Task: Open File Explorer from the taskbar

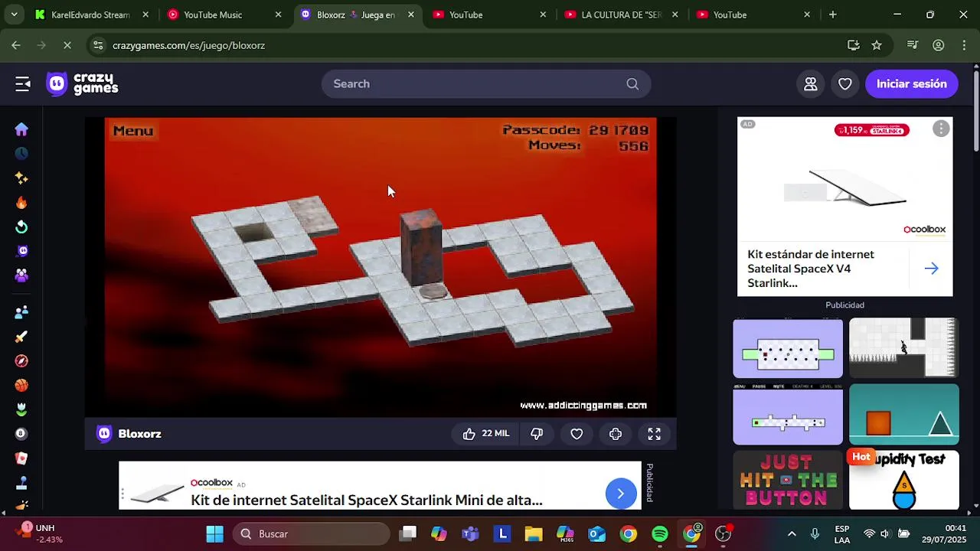Action: (x=534, y=534)
